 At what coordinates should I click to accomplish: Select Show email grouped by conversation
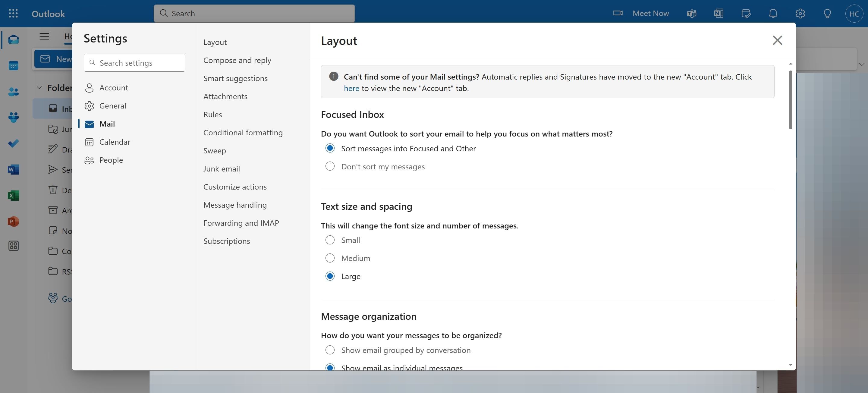(330, 350)
